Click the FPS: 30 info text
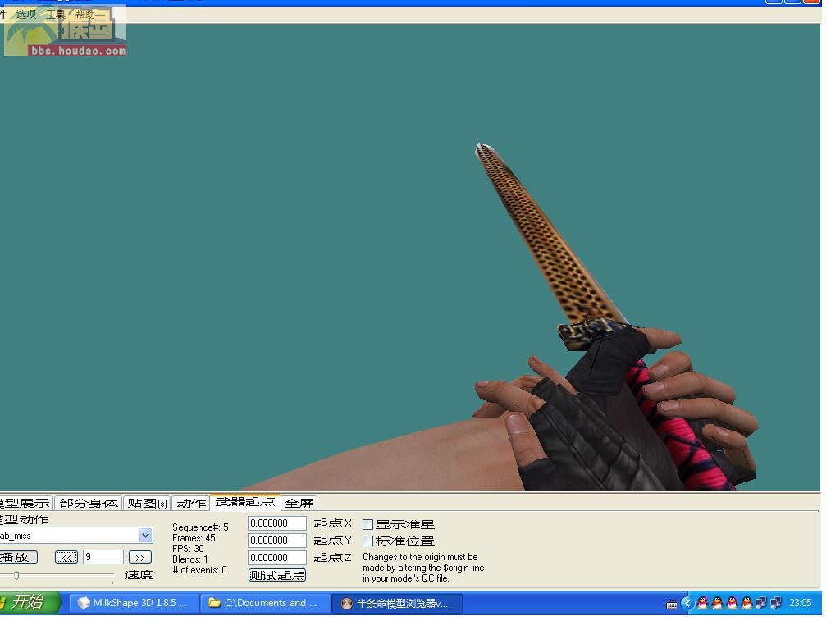Image resolution: width=840 pixels, height=630 pixels. (x=188, y=549)
